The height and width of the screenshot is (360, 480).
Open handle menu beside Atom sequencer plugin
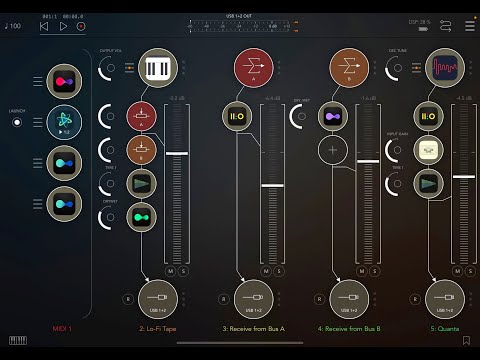(38, 122)
